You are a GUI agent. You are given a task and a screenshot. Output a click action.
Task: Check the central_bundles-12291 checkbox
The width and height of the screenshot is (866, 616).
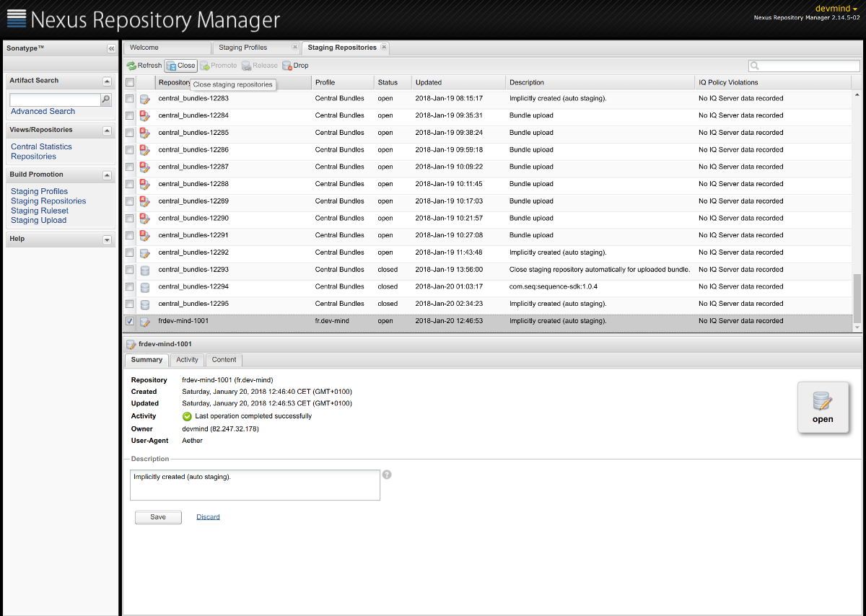coord(130,235)
